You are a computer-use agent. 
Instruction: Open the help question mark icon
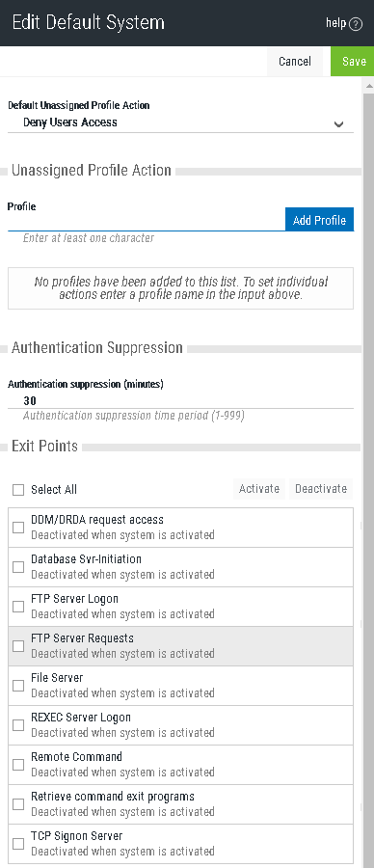point(357,24)
